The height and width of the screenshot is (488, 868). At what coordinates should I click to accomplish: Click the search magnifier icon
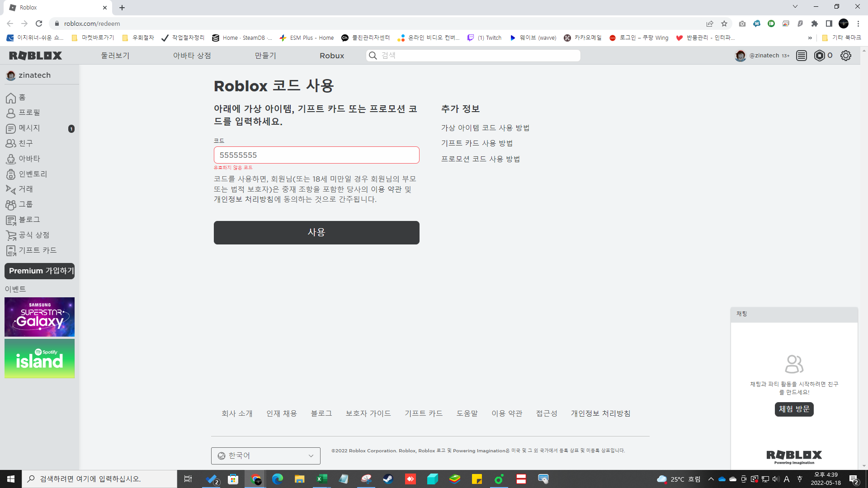click(373, 56)
